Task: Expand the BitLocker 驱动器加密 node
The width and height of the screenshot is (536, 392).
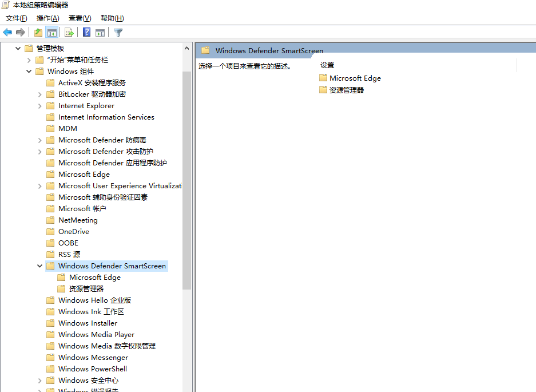Action: click(x=39, y=94)
